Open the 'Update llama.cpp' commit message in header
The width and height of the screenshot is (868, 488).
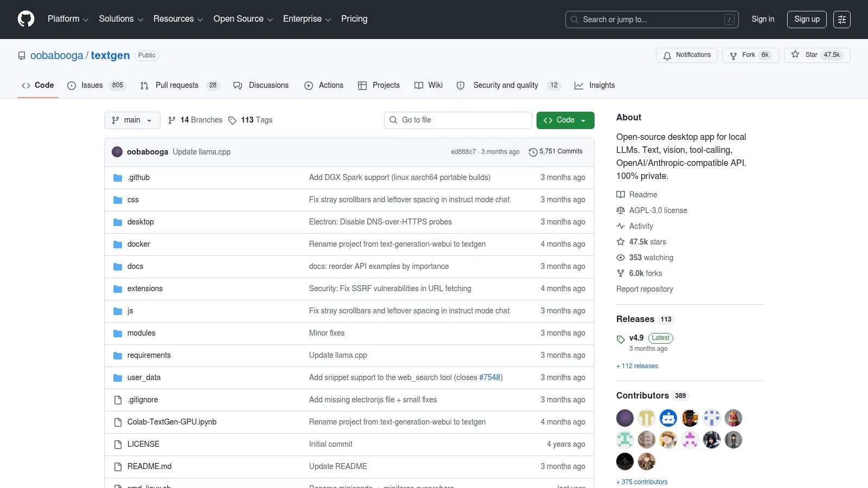(x=202, y=152)
